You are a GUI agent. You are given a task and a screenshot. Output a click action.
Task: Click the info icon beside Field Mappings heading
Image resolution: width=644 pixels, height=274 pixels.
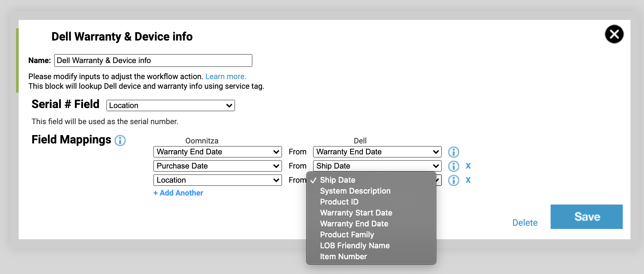[120, 141]
